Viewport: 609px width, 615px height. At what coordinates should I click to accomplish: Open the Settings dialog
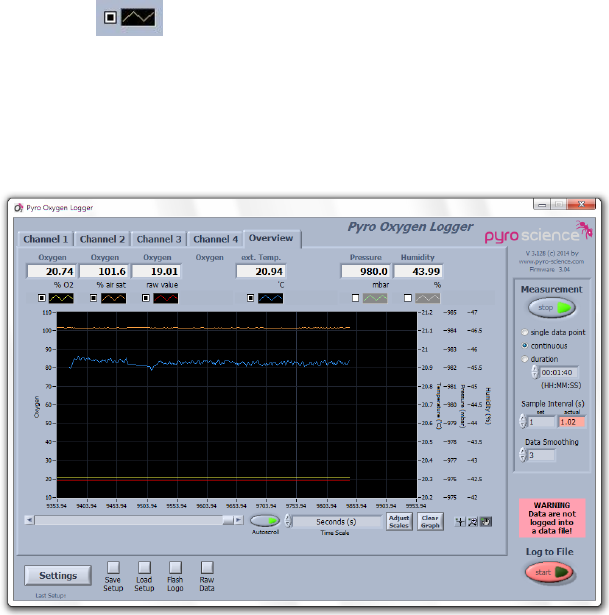[x=58, y=575]
